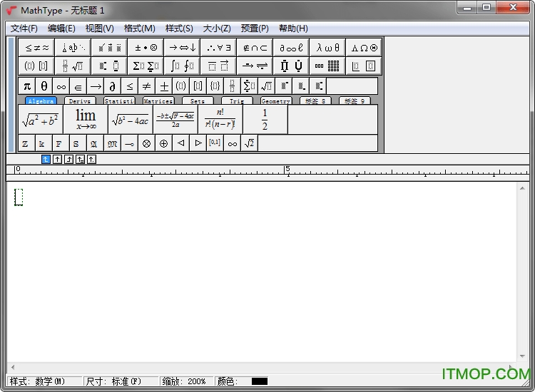Insert the ∈ element-of symbol
535x392 pixels.
click(78, 86)
